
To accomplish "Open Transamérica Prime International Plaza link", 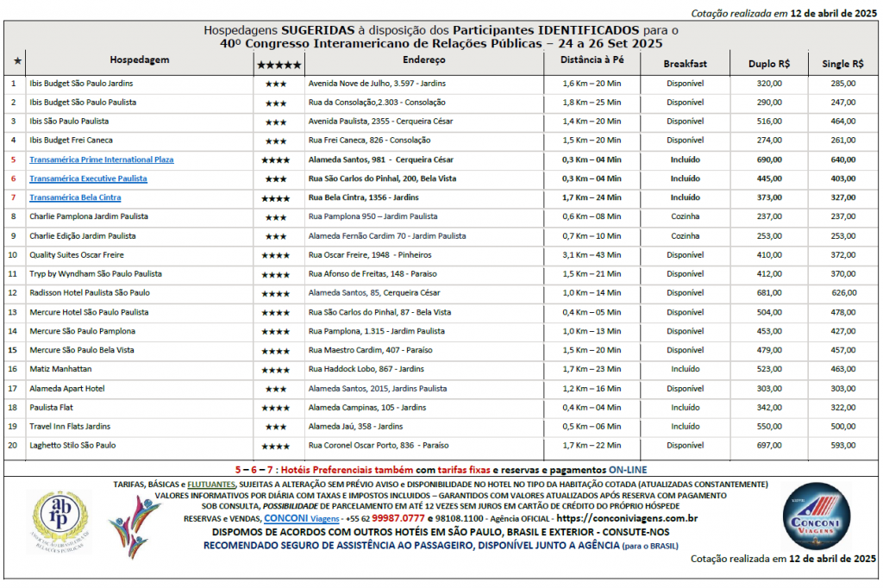I will click(102, 160).
